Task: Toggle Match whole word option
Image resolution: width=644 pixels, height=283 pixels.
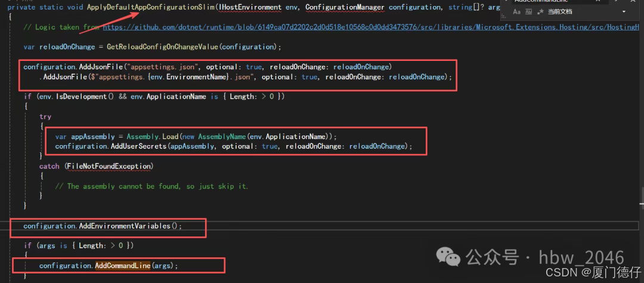Action: click(528, 12)
